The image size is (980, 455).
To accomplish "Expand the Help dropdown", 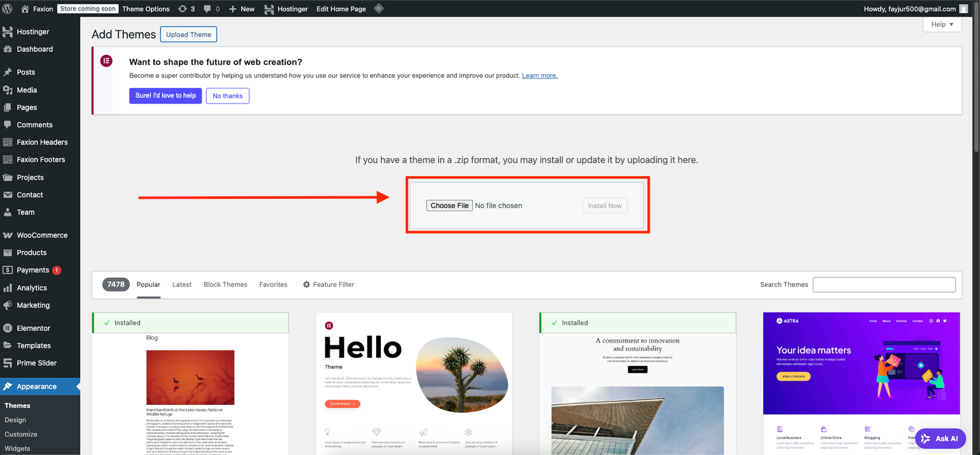I will pyautogui.click(x=941, y=24).
